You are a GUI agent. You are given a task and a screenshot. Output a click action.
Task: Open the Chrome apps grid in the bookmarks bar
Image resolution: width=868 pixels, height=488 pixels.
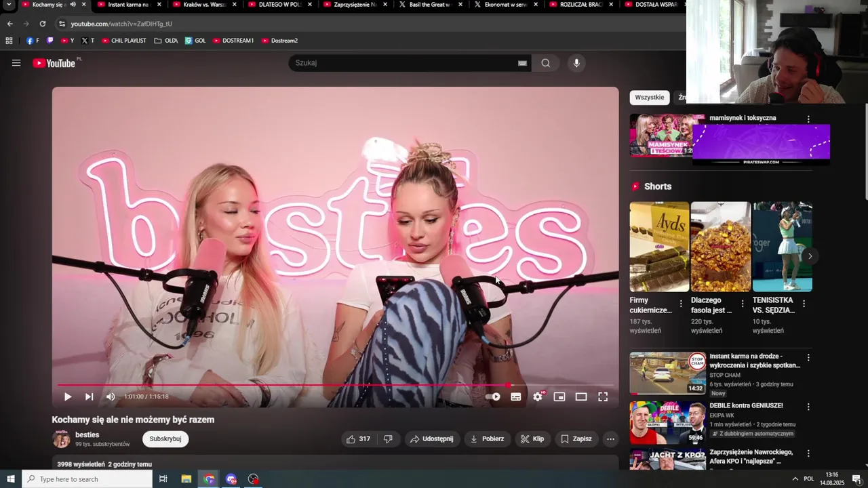click(x=9, y=41)
